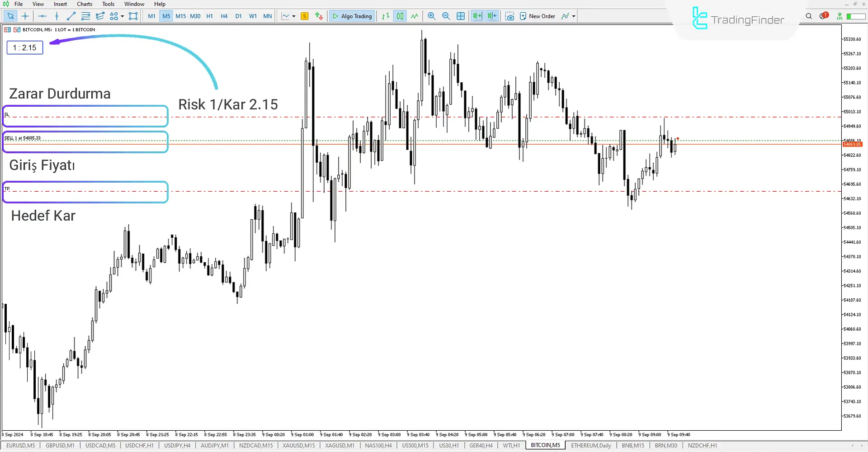868x452 pixels.
Task: Switch to the ETHEREUM,Daily chart tab
Action: pos(591,445)
